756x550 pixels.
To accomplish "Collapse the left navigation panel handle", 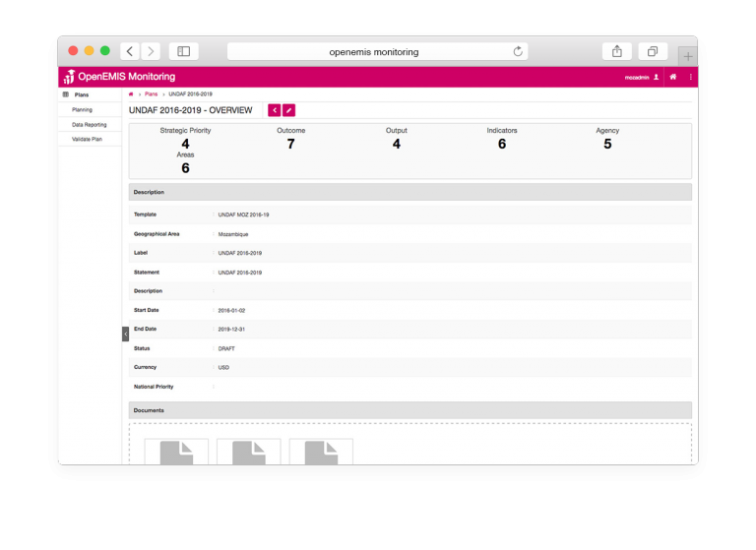I will coord(125,334).
